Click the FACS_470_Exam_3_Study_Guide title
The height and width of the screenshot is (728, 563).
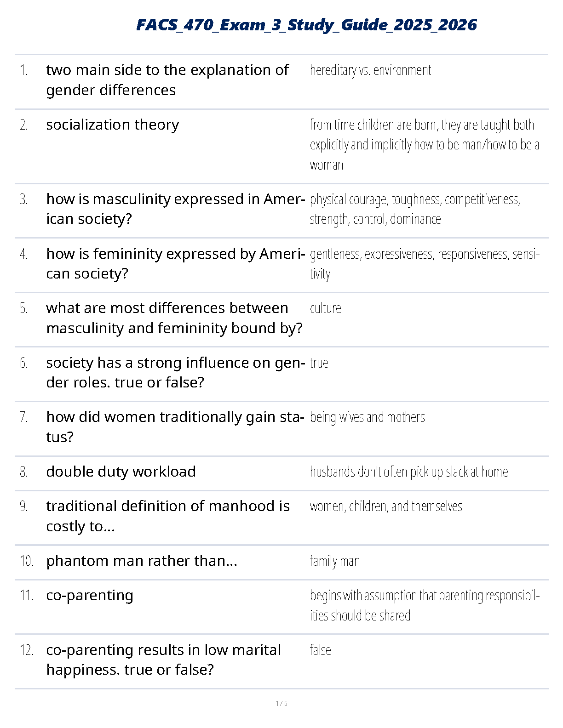coord(306,25)
